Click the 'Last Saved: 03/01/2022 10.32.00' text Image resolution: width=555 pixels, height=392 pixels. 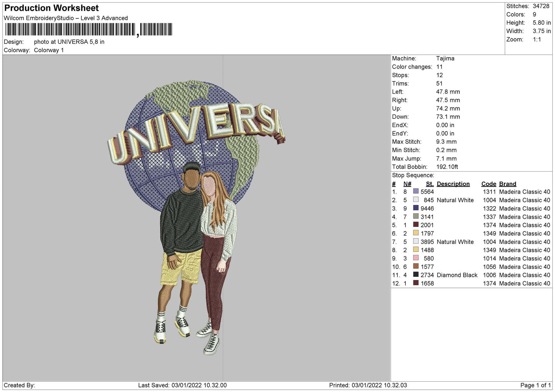point(182,385)
